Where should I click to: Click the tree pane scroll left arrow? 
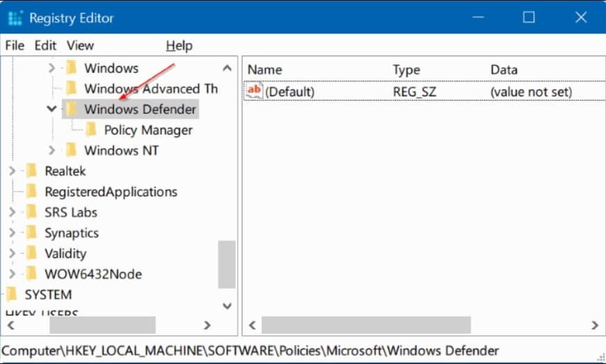[11, 325]
